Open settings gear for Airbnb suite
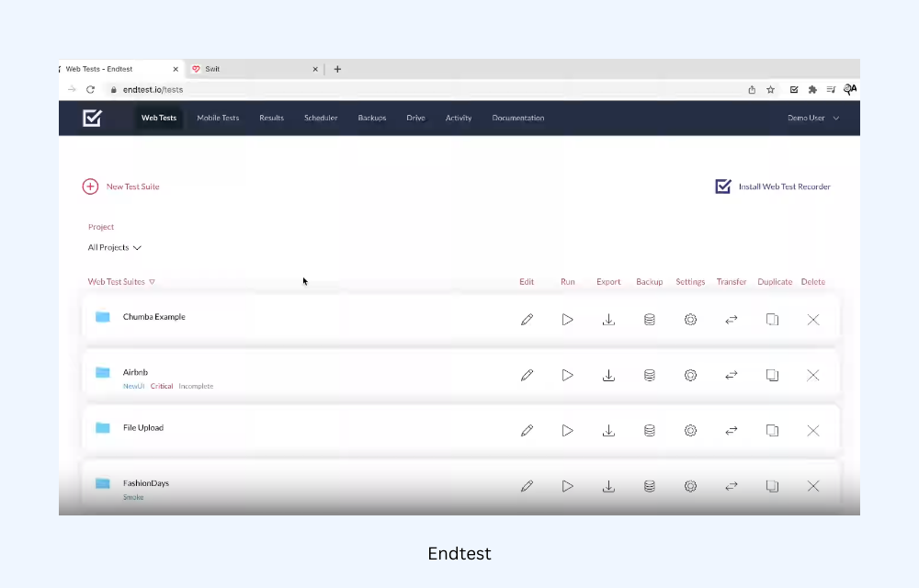 690,375
